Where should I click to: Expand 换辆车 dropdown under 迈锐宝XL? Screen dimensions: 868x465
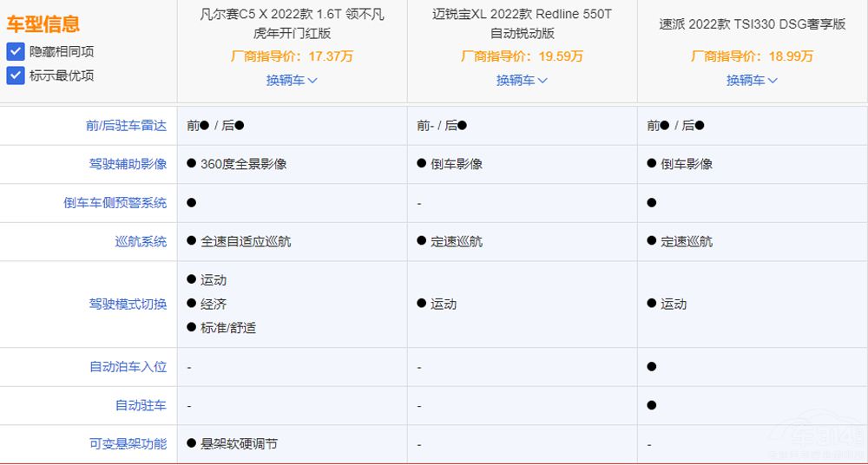click(522, 80)
